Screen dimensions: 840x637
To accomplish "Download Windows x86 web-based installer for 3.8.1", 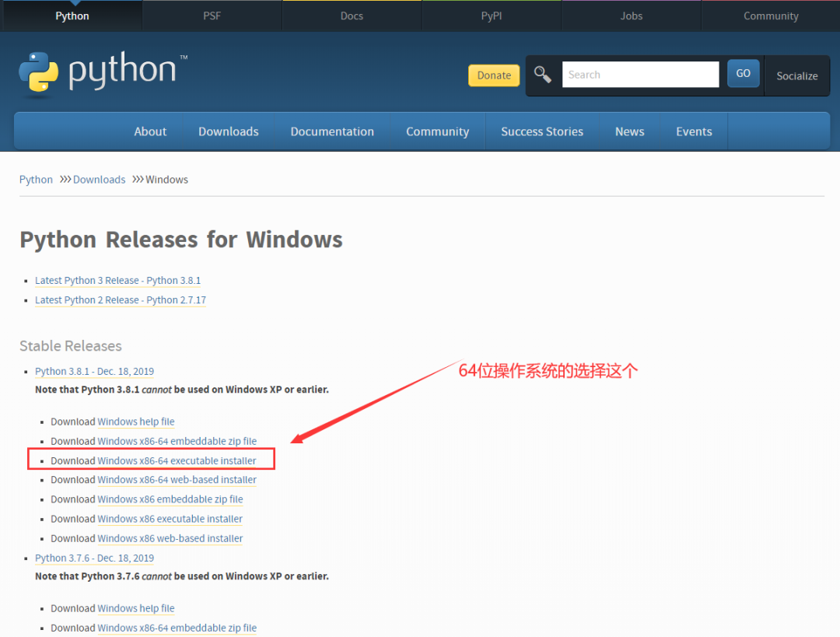I will (x=170, y=538).
